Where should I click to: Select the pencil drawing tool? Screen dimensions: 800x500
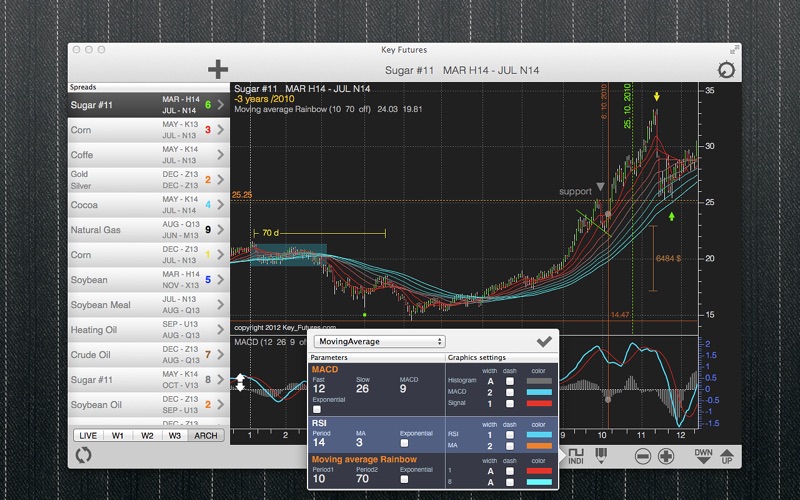point(601,456)
